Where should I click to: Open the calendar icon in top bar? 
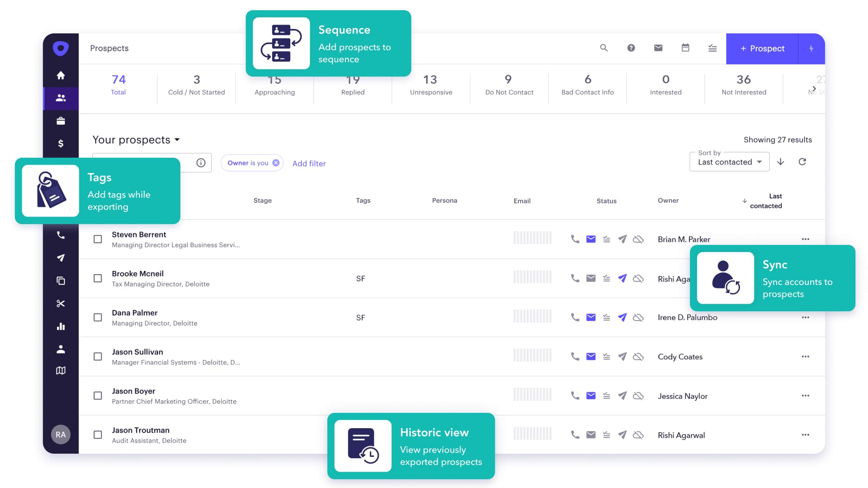click(685, 48)
